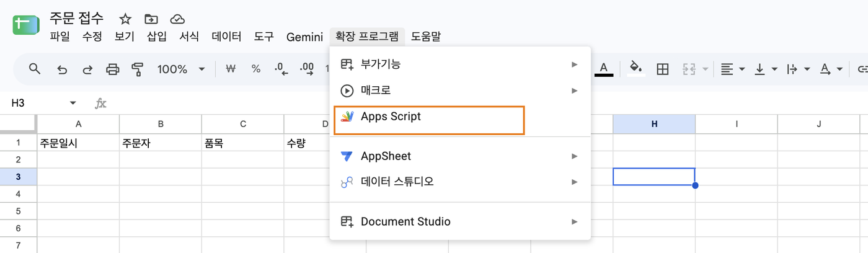Undo the last action

(62, 69)
